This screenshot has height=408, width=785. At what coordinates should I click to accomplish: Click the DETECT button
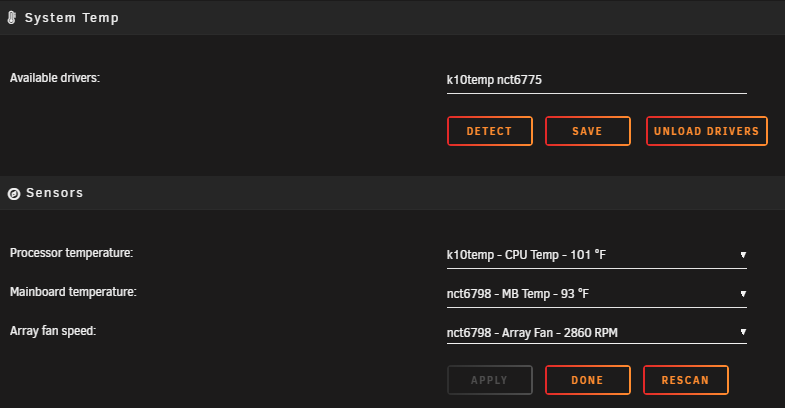pyautogui.click(x=490, y=131)
